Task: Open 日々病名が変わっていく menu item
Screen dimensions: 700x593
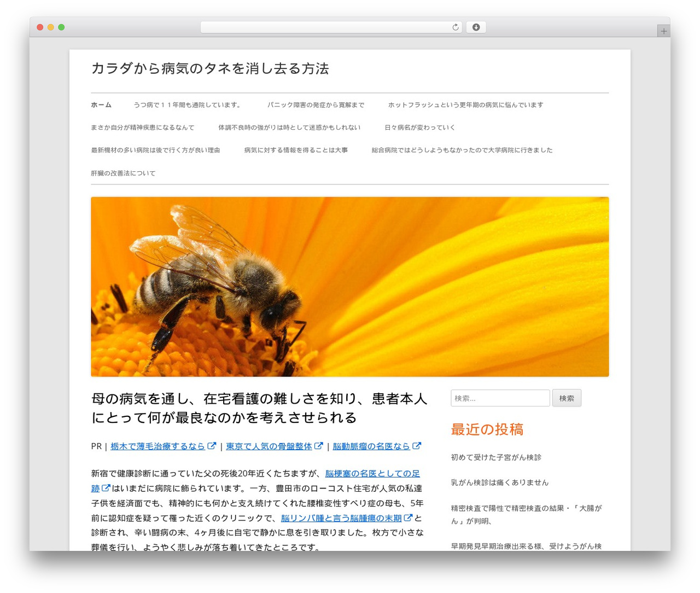Action: pos(420,127)
